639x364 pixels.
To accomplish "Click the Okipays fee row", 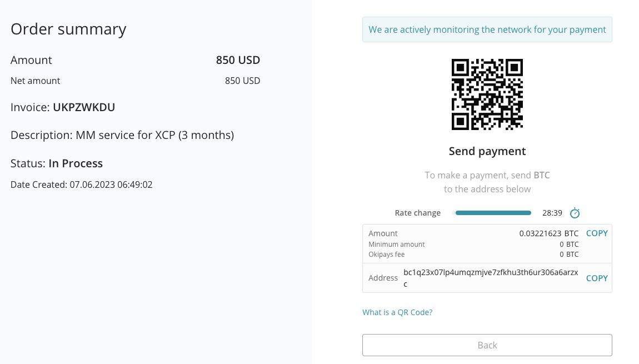I will click(473, 255).
